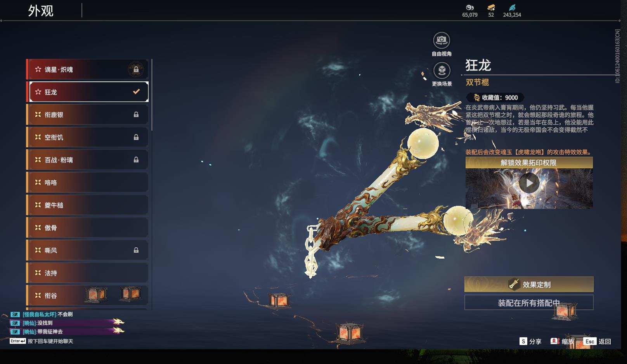Click the 缩放 zoom mouse hint

click(562, 341)
